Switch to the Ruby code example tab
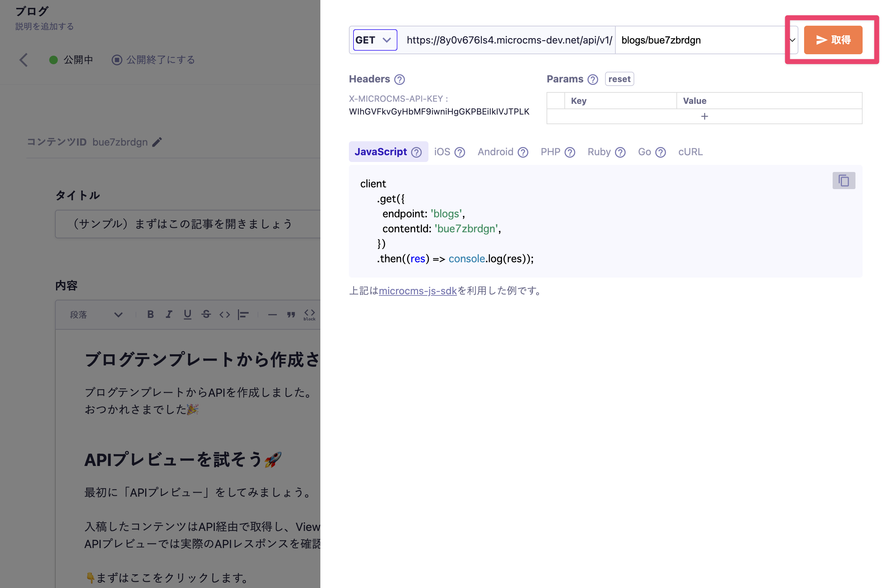The height and width of the screenshot is (588, 889). [x=600, y=152]
